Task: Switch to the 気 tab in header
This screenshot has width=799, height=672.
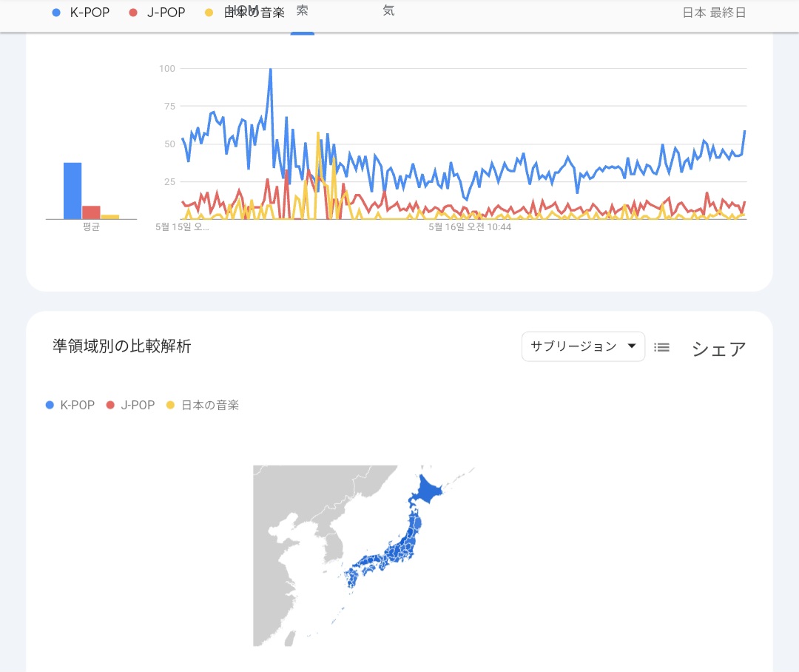Action: click(x=388, y=11)
